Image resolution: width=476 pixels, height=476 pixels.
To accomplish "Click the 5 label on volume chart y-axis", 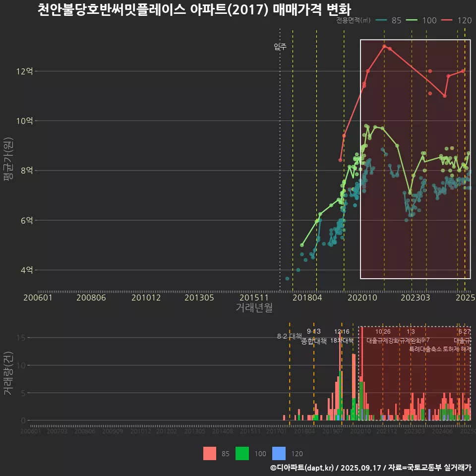I will click(23, 393).
